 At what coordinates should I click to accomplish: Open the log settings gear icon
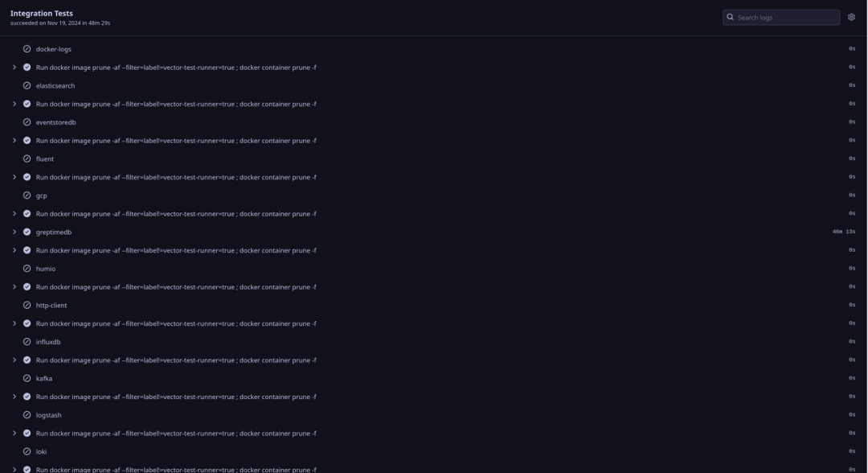(851, 17)
